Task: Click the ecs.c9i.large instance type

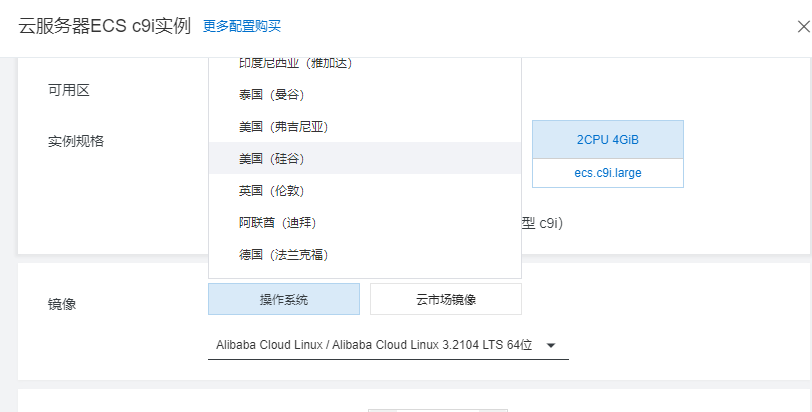Action: point(607,173)
